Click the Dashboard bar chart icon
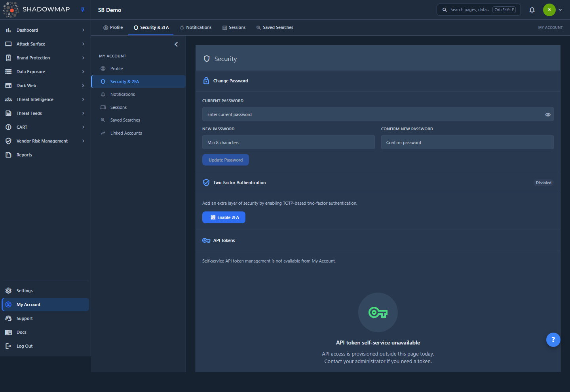 (8, 30)
